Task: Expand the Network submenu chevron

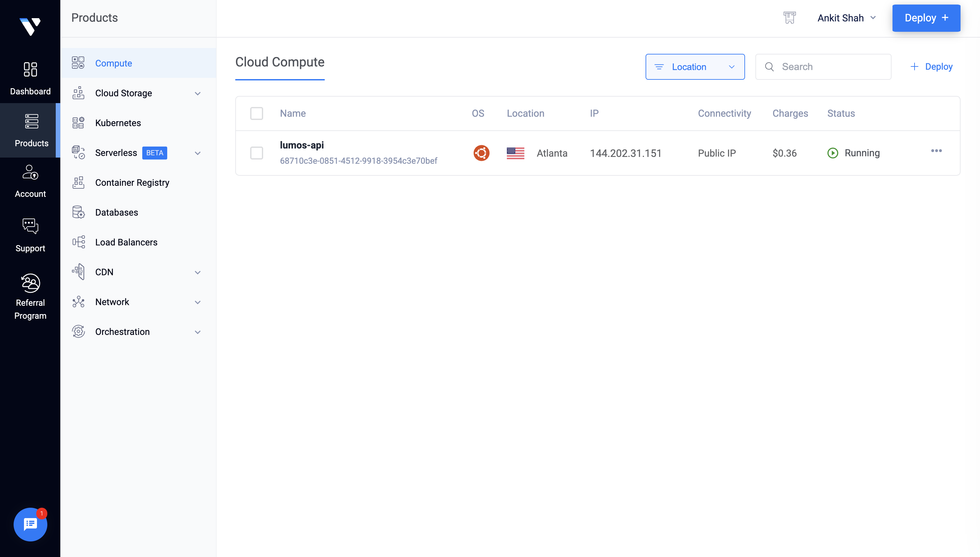Action: tap(197, 302)
